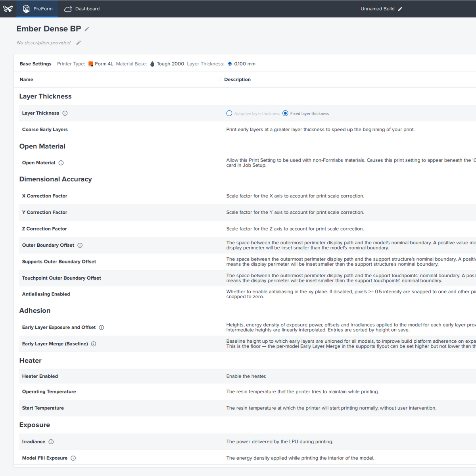Show info for Irradiance setting
This screenshot has width=476, height=476.
[51, 442]
